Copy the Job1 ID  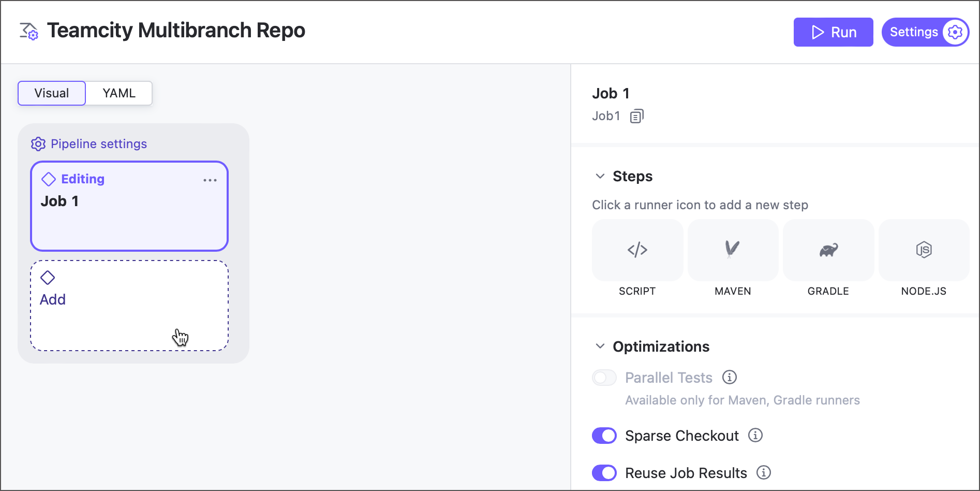click(x=637, y=116)
